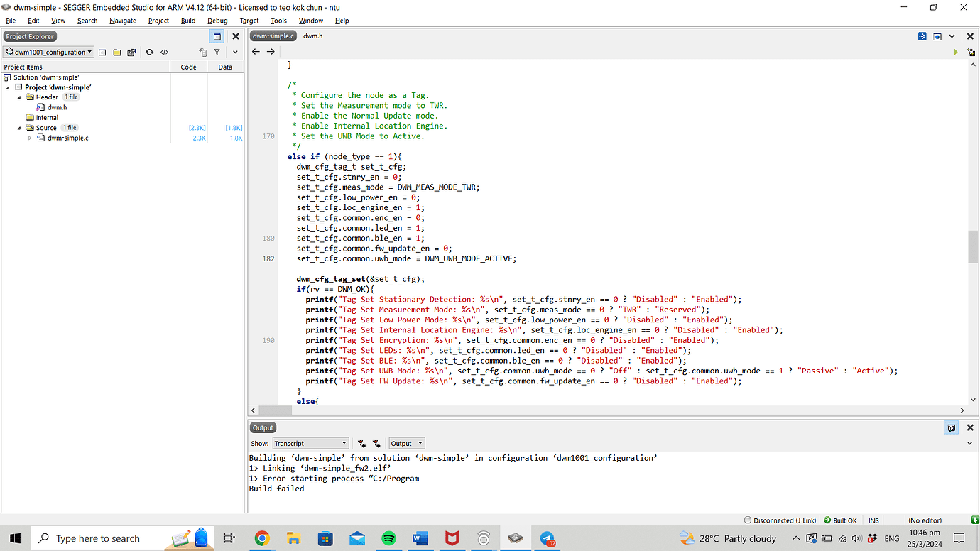Screen dimensions: 980x551
Task: Click the green download arrow in status bar
Action: (975, 520)
